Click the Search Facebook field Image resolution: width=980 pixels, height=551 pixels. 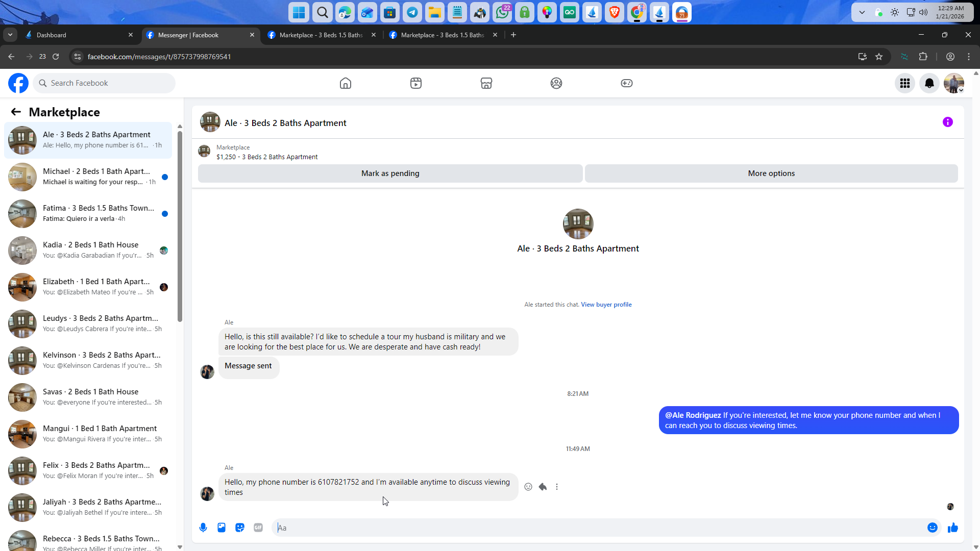coord(104,83)
